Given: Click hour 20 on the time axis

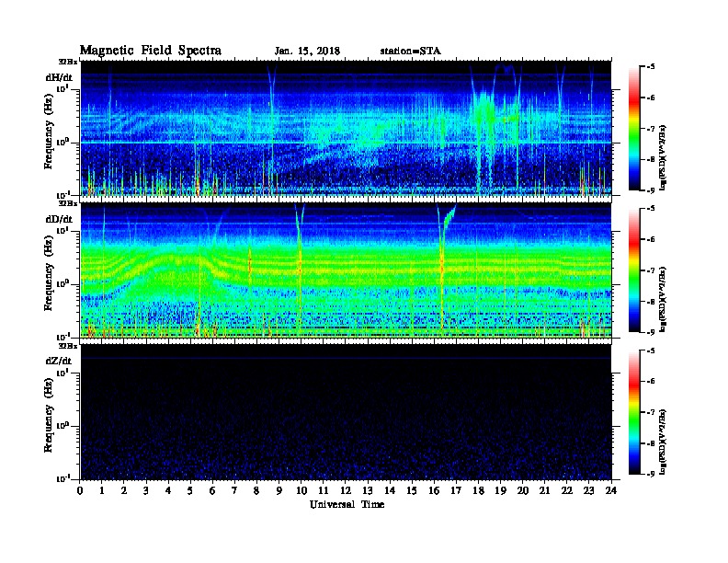Looking at the screenshot, I should pyautogui.click(x=523, y=490).
